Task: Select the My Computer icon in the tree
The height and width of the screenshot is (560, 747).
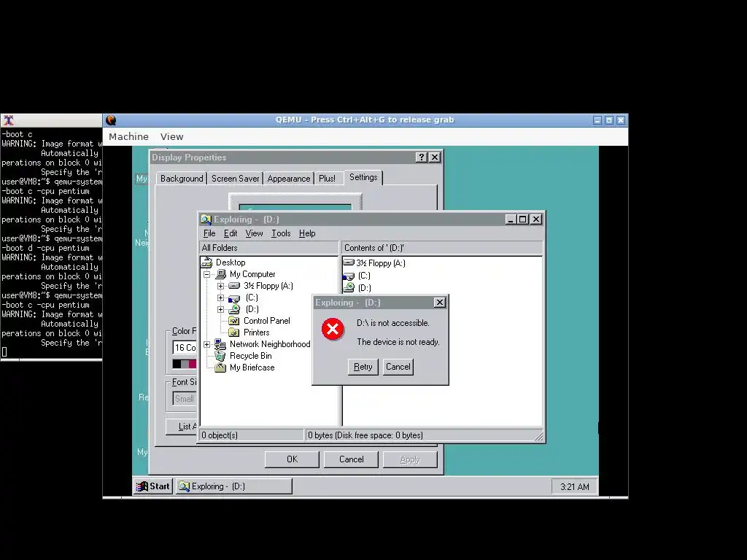Action: [x=221, y=274]
